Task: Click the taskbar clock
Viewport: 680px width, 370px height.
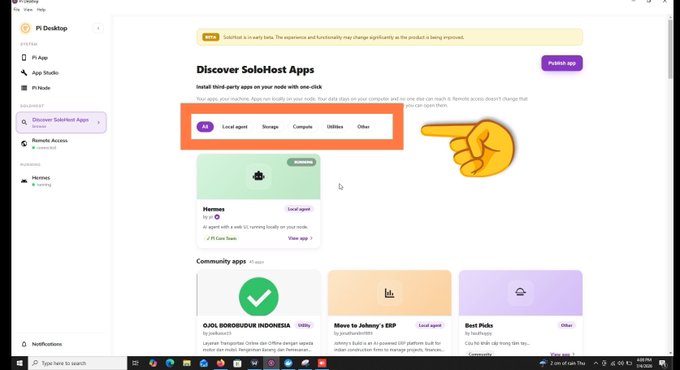Action: point(644,363)
